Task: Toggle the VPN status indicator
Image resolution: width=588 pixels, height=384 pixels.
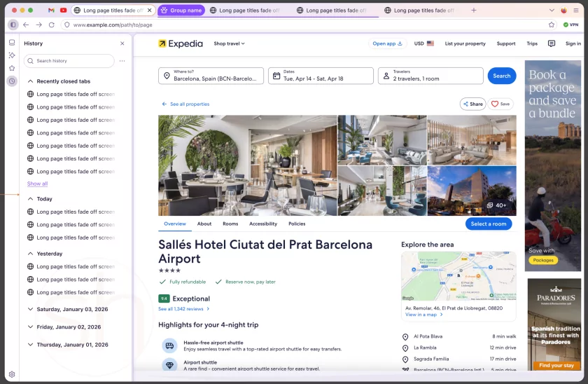Action: [570, 25]
